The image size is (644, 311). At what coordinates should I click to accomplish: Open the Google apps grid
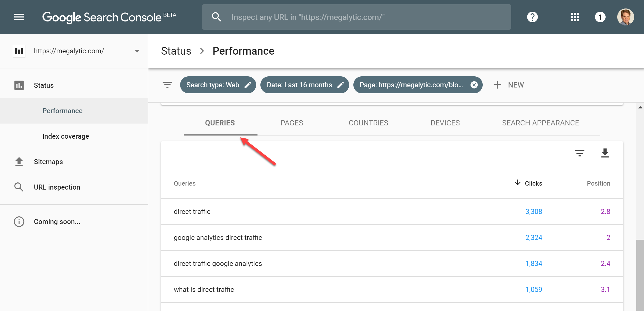tap(575, 17)
